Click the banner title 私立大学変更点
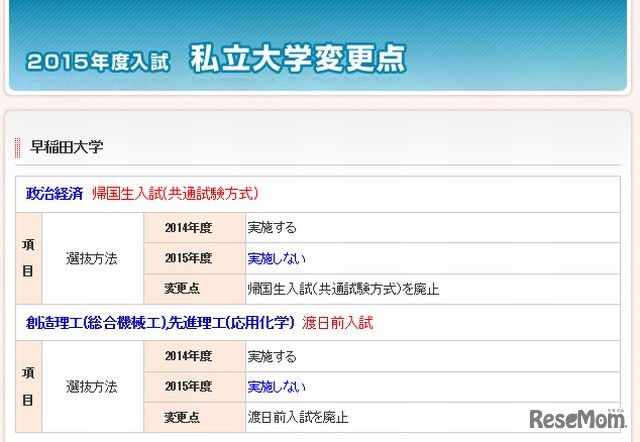 point(298,59)
